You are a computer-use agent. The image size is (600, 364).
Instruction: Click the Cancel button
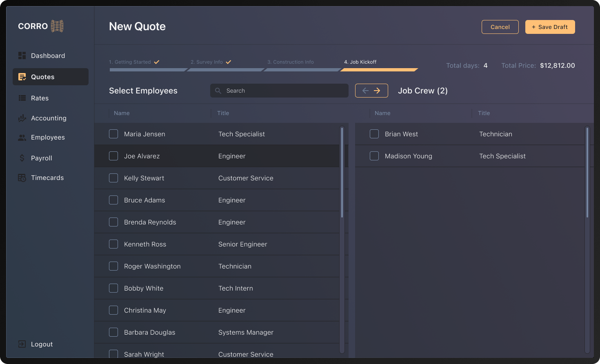[x=500, y=27]
